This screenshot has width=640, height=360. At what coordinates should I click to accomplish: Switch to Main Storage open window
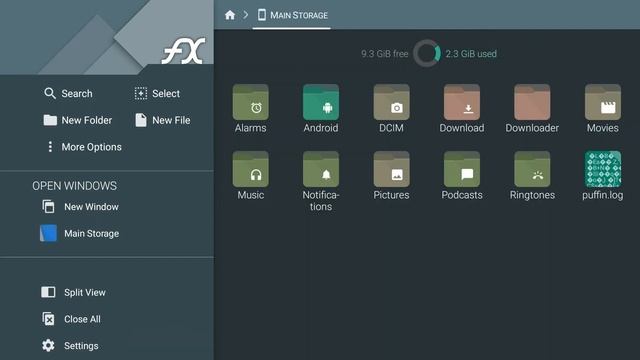pos(80,233)
